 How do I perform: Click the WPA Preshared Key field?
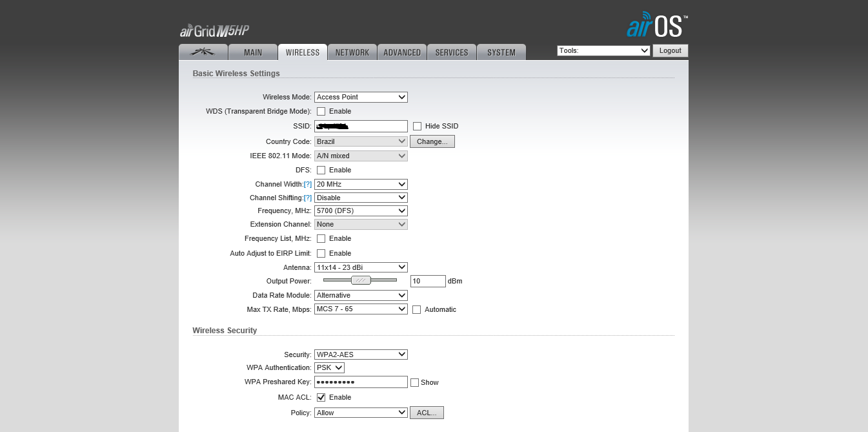(x=361, y=382)
